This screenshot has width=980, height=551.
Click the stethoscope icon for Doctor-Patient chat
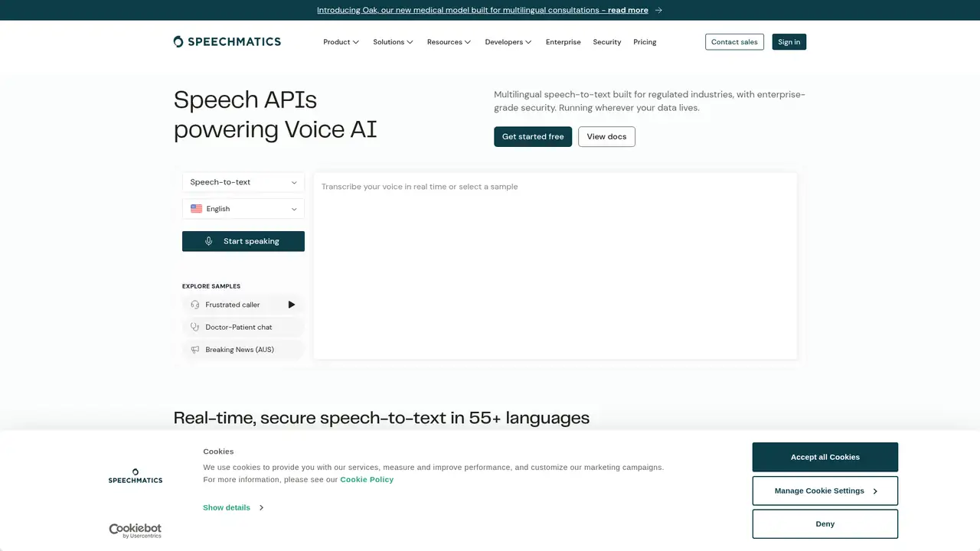[195, 327]
